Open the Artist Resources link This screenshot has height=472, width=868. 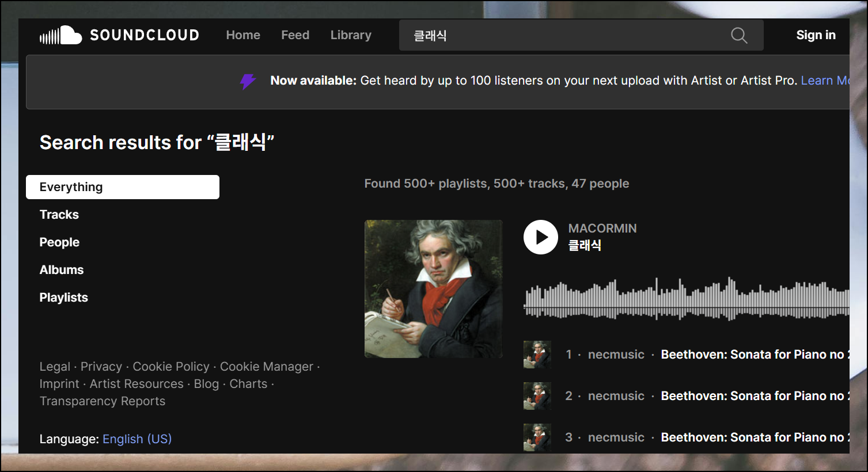pos(137,384)
